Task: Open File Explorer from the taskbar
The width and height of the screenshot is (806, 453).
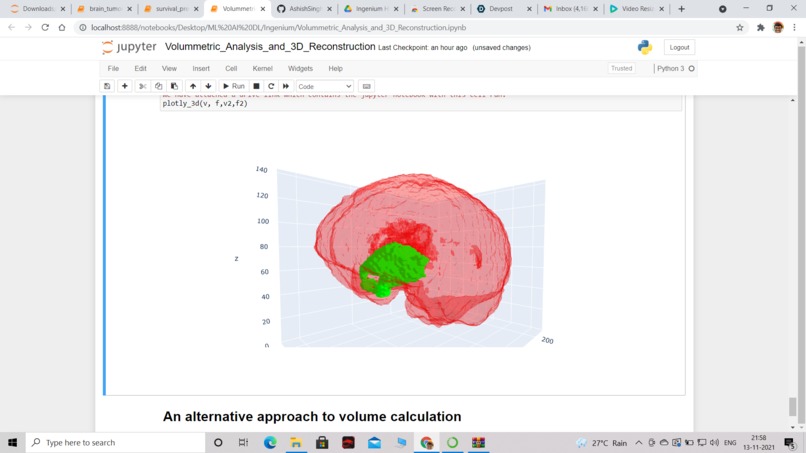Action: (296, 442)
